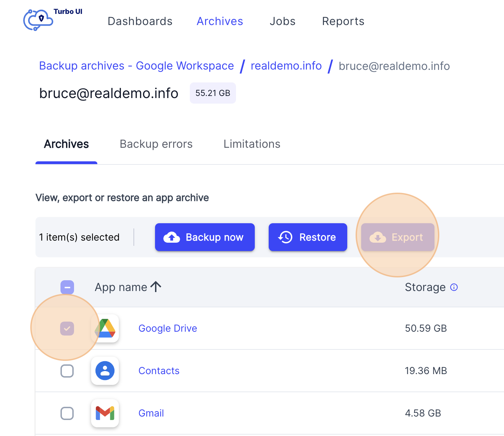Open realdemo.info breadcrumb link

(286, 66)
